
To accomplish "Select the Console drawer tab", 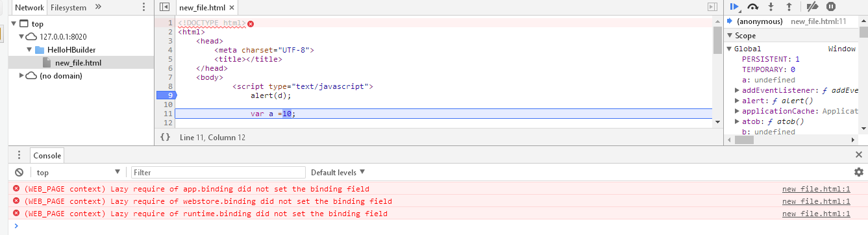I will 47,156.
